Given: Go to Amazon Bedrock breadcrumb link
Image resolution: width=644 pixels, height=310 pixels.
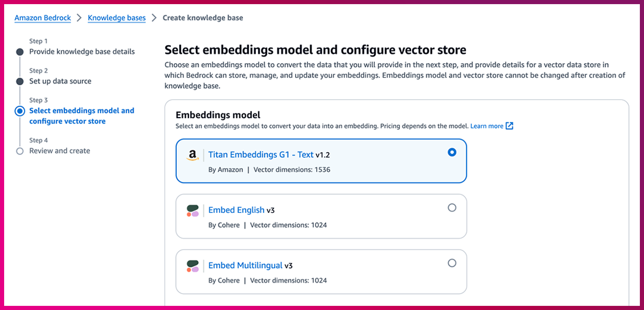Looking at the screenshot, I should pos(43,18).
